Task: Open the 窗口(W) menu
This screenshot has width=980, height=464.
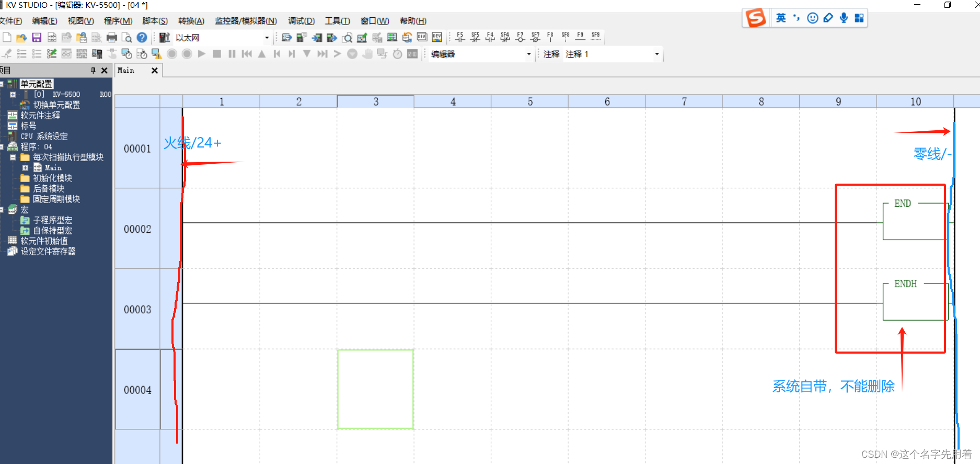Action: click(x=374, y=21)
